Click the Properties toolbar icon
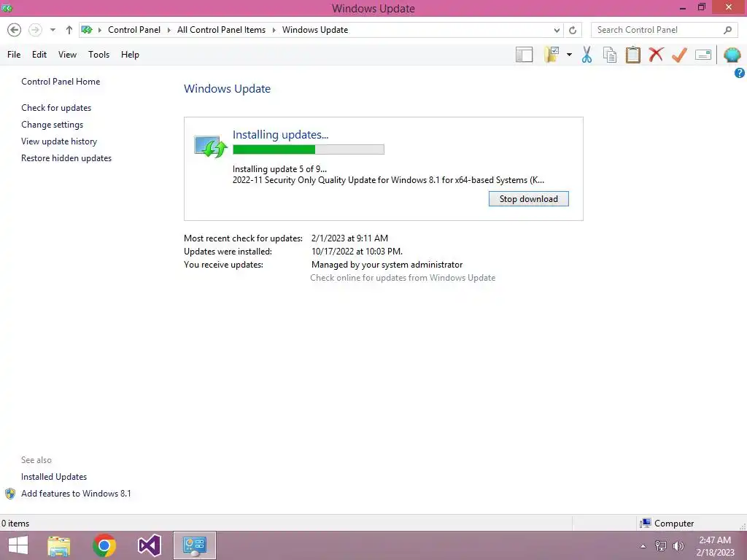The width and height of the screenshot is (747, 560). pos(703,55)
